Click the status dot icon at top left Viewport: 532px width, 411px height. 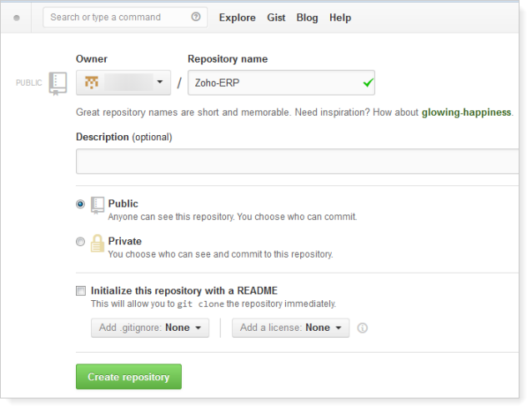16,18
